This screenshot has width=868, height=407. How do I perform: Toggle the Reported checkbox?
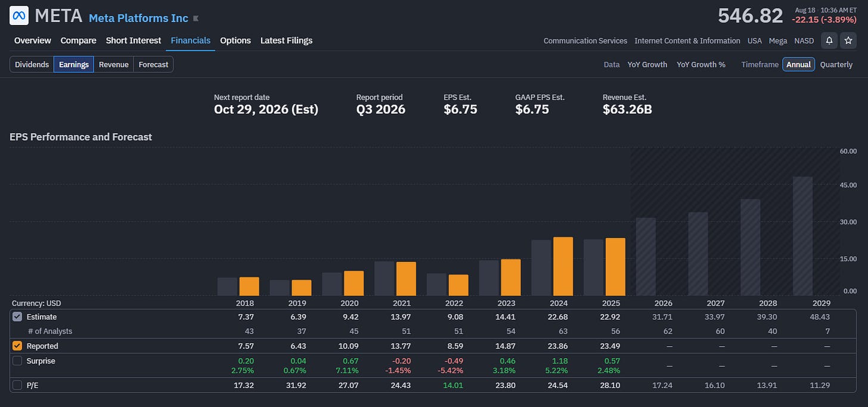coord(17,346)
